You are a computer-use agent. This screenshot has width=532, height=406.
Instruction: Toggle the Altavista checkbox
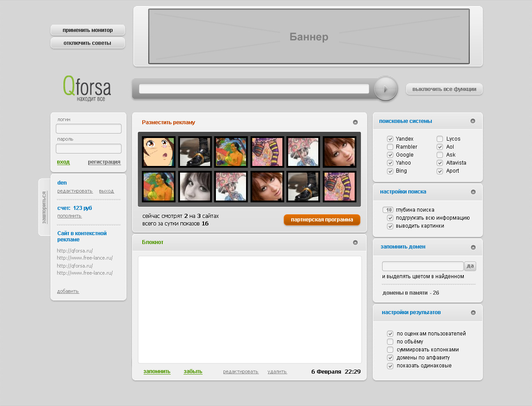click(440, 163)
